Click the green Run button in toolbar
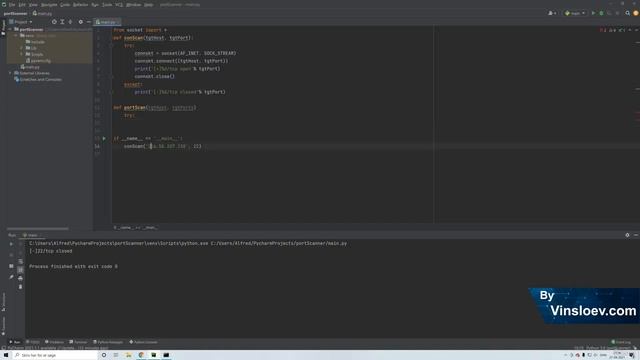This screenshot has width=640, height=360. click(593, 13)
